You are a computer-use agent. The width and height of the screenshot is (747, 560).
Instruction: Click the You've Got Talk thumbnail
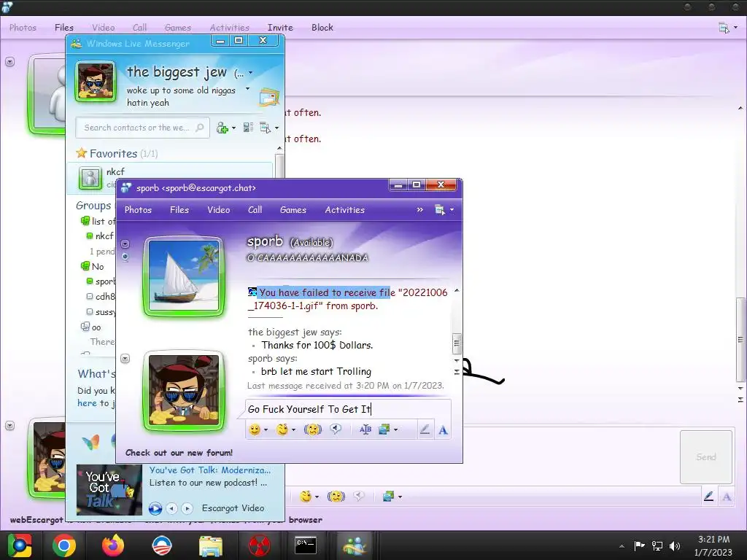pyautogui.click(x=109, y=490)
